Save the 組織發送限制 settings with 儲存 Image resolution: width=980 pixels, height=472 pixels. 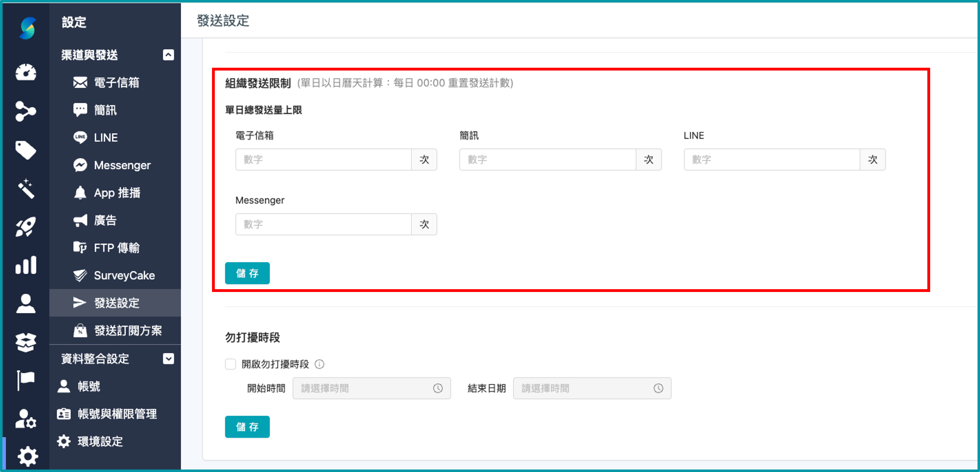point(247,273)
